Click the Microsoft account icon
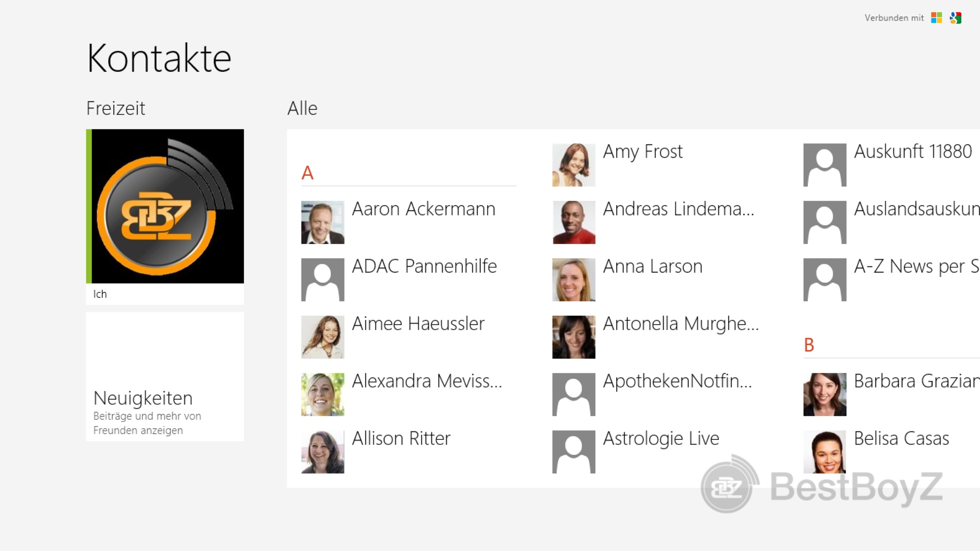 point(936,18)
